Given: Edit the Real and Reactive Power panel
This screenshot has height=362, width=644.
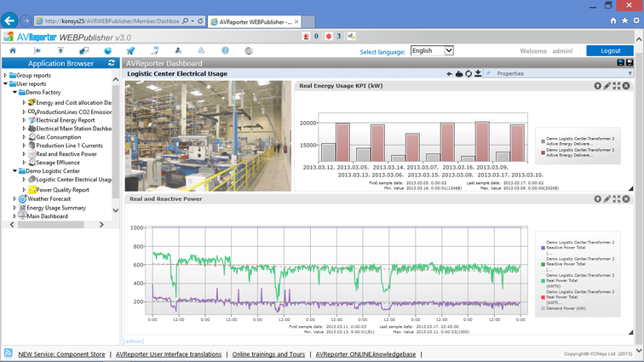Looking at the screenshot, I should point(607,198).
